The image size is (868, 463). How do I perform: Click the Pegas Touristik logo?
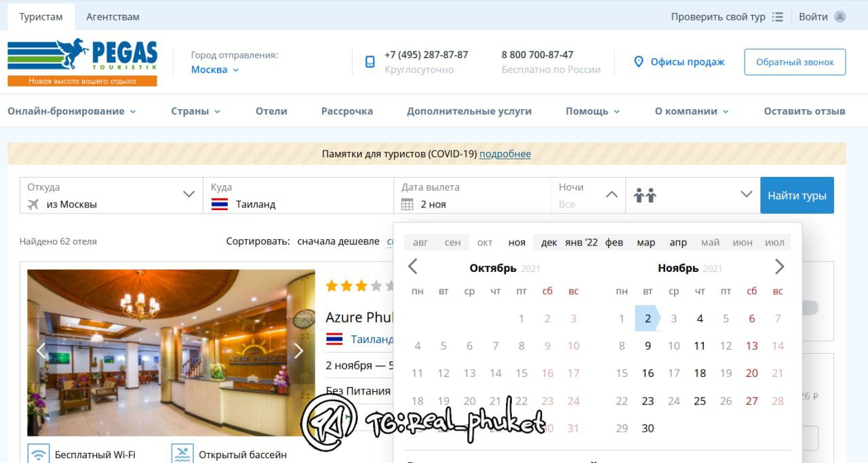coord(82,62)
